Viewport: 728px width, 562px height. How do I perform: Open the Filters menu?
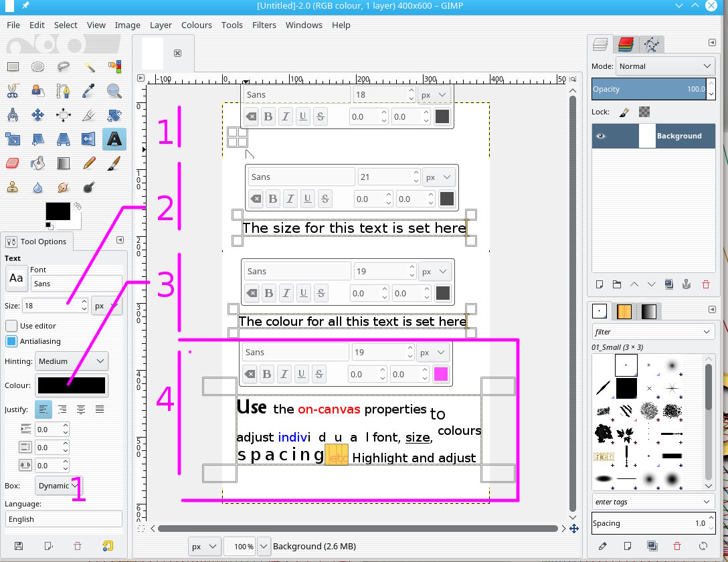coord(264,25)
